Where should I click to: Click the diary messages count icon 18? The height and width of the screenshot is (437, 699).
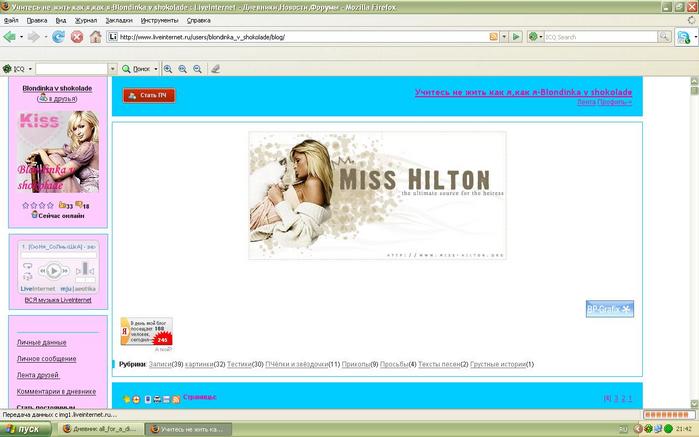tap(82, 206)
